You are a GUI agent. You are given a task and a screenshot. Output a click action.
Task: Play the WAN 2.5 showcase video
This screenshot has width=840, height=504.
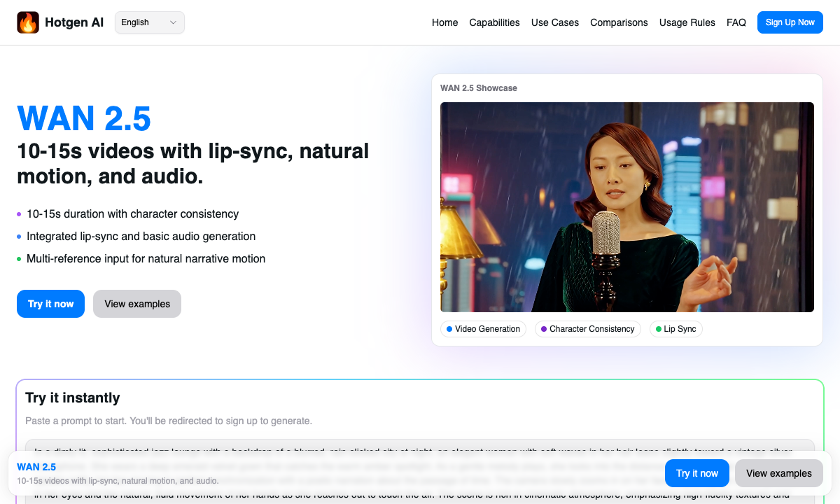pos(626,207)
